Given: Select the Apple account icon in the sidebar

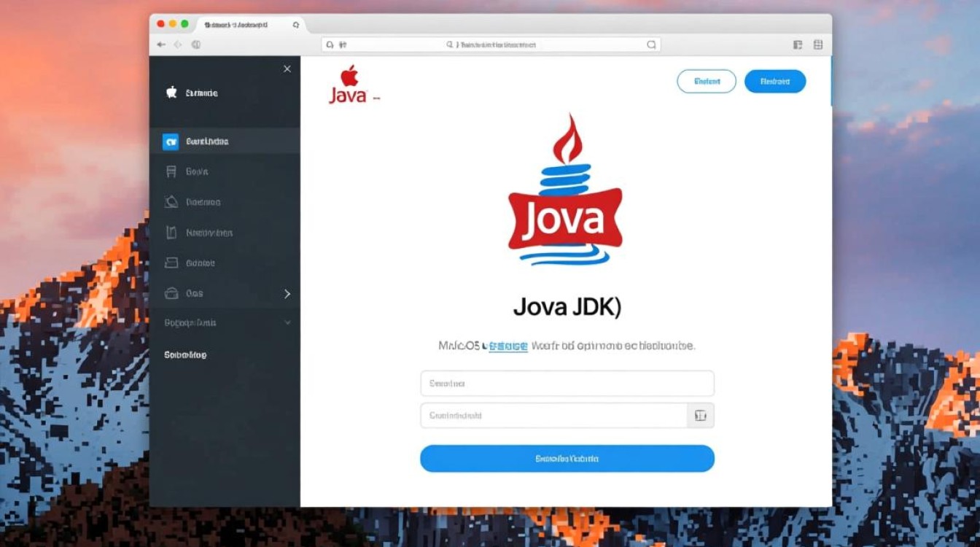Looking at the screenshot, I should pos(170,93).
